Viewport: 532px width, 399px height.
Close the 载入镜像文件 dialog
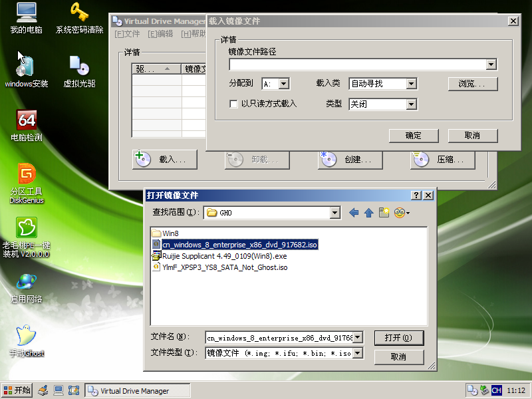pyautogui.click(x=513, y=21)
